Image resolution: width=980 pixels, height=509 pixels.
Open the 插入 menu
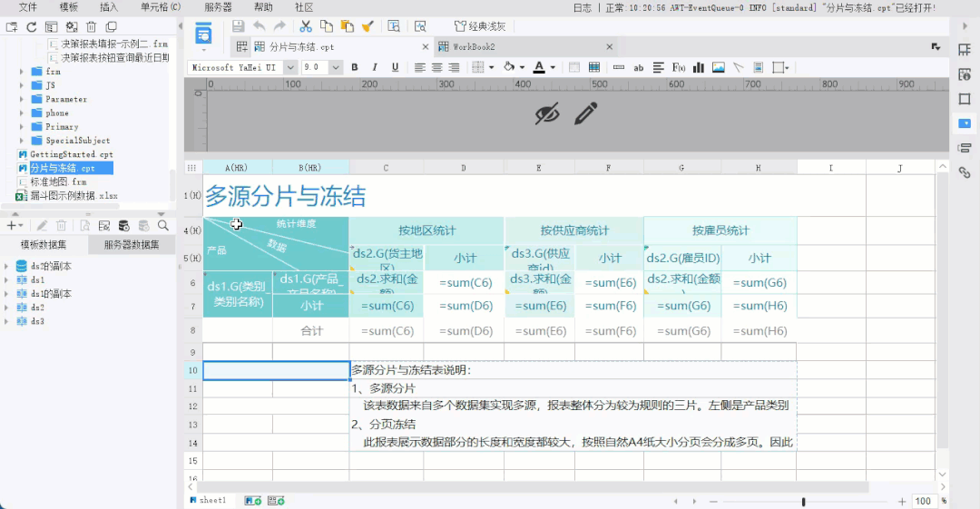pyautogui.click(x=109, y=7)
